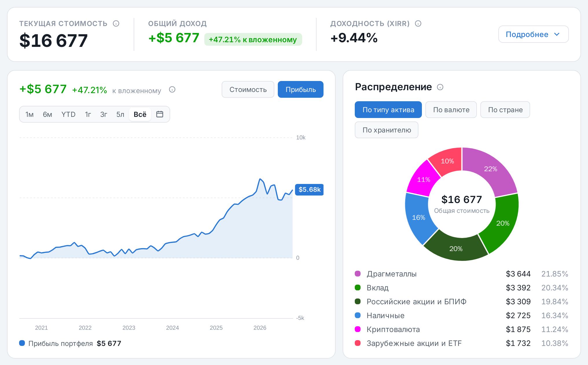
Task: Click the 22% purple donut segment
Action: [x=490, y=169]
